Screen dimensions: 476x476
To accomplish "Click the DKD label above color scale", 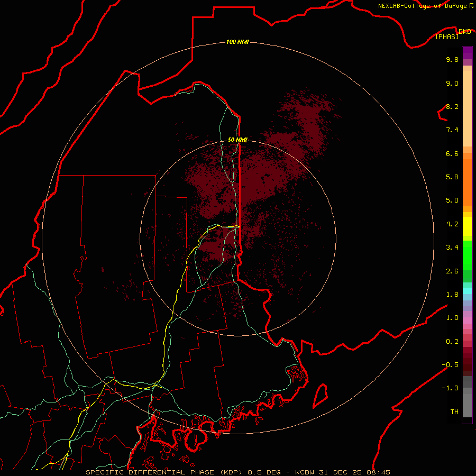I will [x=464, y=32].
